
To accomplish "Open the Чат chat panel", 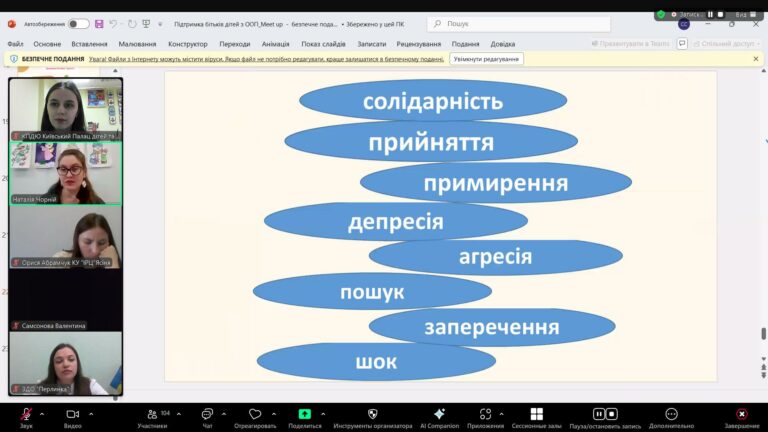I will tap(207, 414).
